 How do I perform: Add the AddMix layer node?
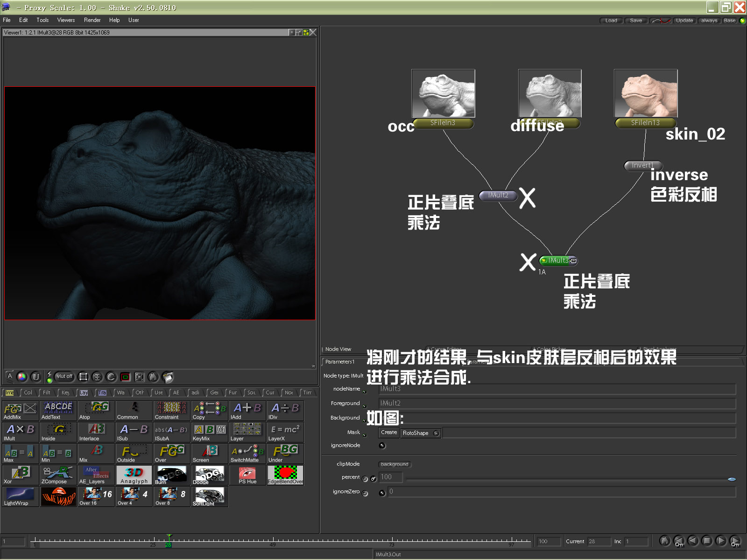20,411
